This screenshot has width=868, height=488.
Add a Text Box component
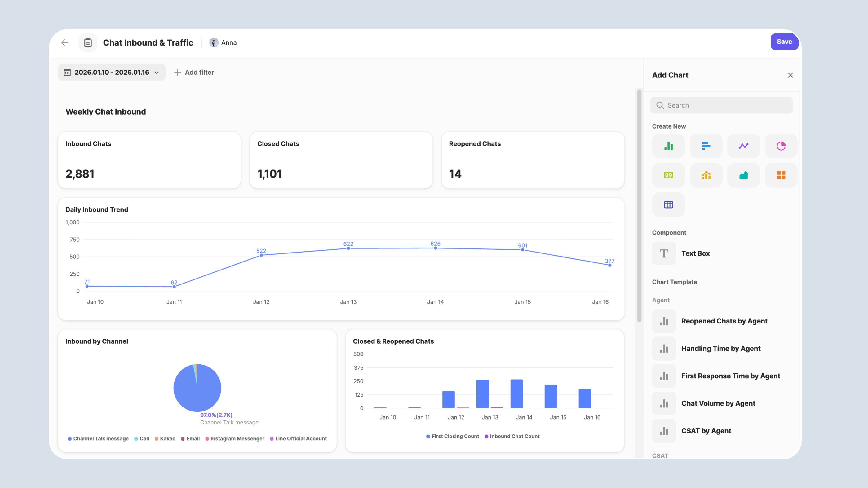pyautogui.click(x=695, y=253)
